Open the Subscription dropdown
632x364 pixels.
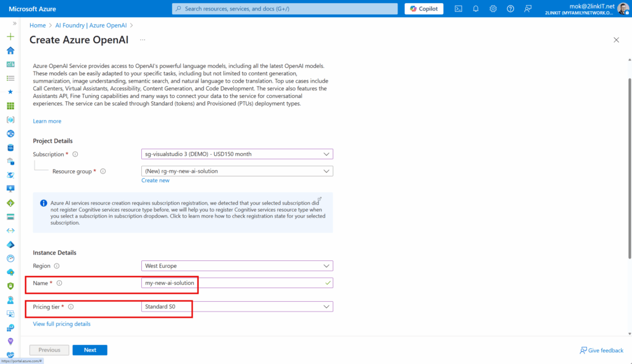pos(237,154)
